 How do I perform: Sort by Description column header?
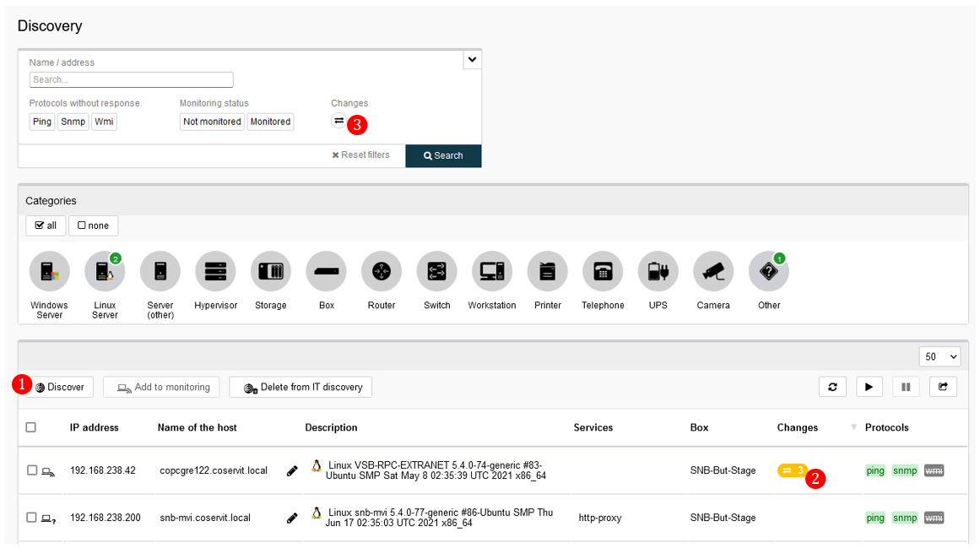331,427
